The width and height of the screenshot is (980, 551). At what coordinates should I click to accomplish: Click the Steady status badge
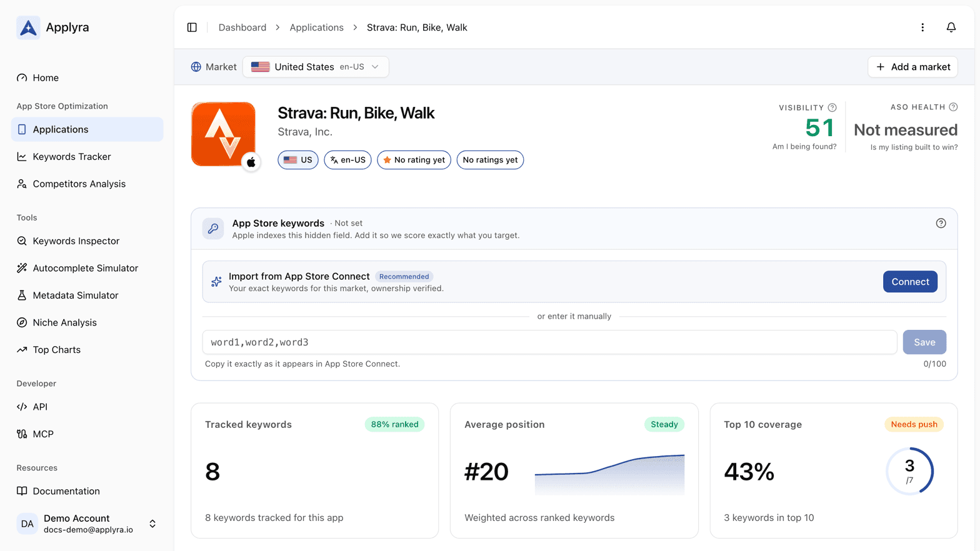(x=664, y=424)
